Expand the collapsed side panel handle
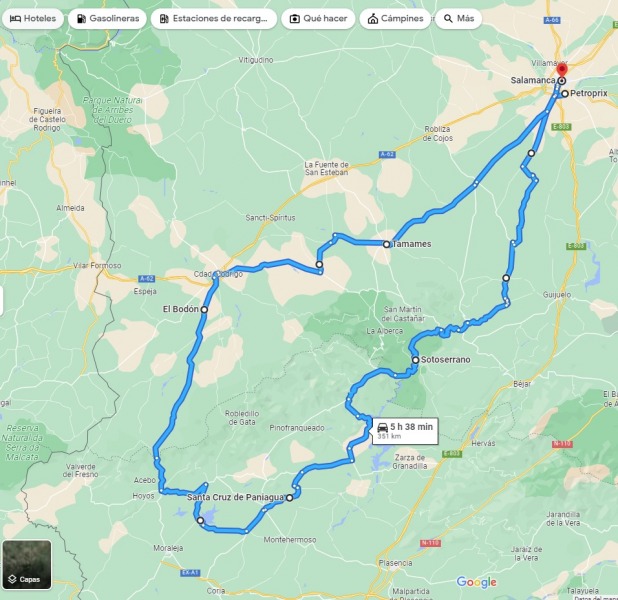Image resolution: width=618 pixels, height=600 pixels. (2, 301)
